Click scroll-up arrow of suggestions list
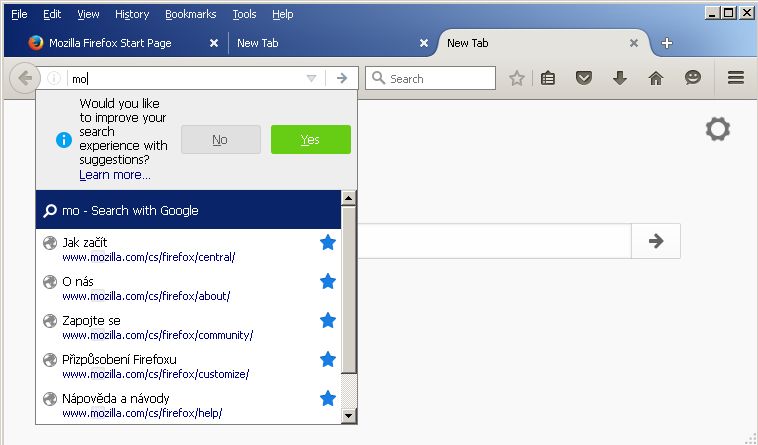 [349, 198]
